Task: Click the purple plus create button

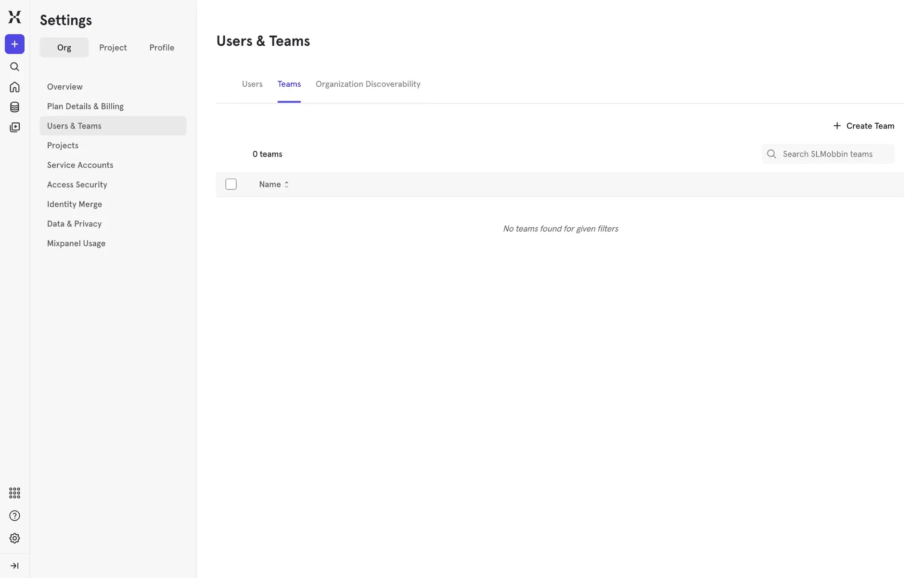Action: tap(14, 44)
